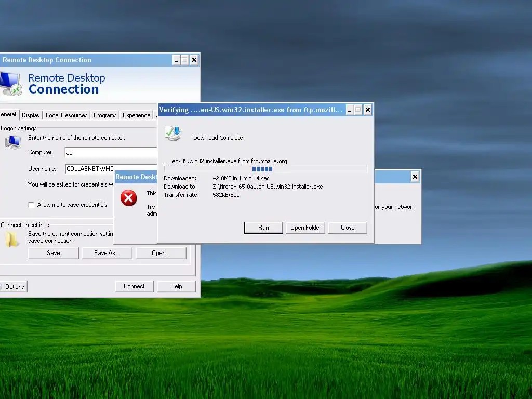Click the Connect button
Viewport: 532px width, 399px height.
pyautogui.click(x=134, y=286)
